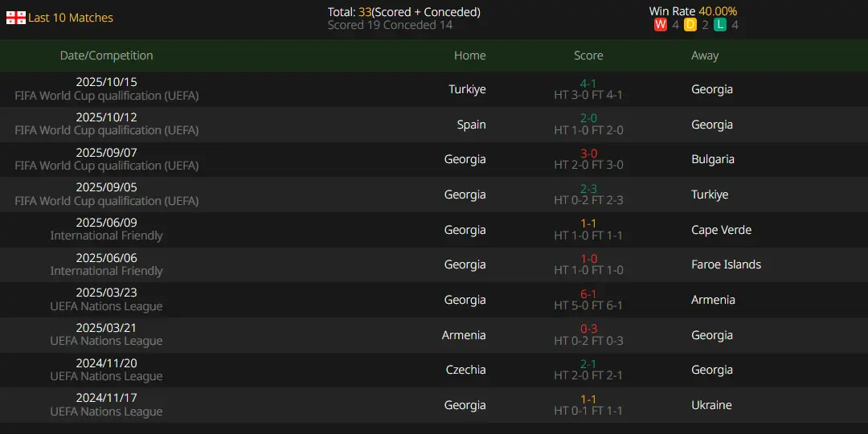
Task: Click Armenia home team on 2025/03/21
Action: [464, 335]
